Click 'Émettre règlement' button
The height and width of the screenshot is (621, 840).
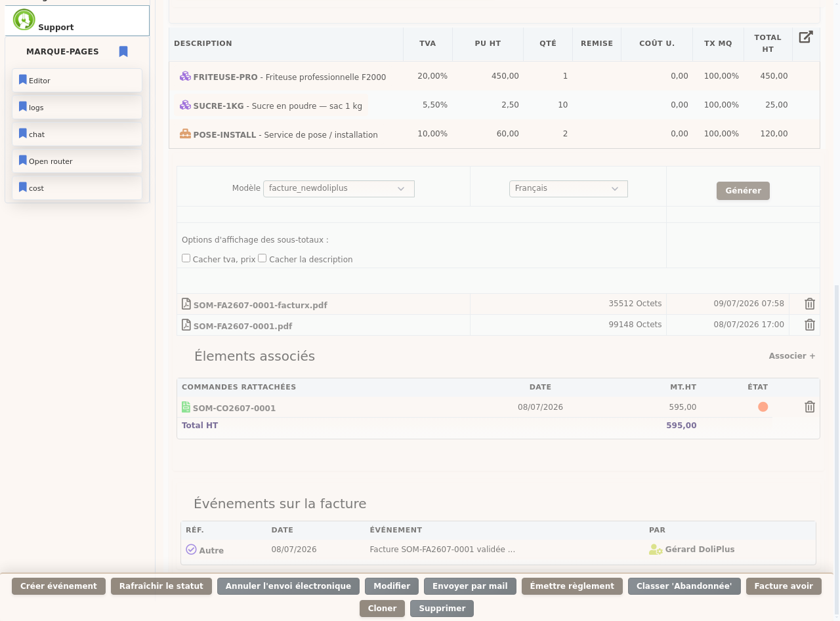(x=572, y=586)
